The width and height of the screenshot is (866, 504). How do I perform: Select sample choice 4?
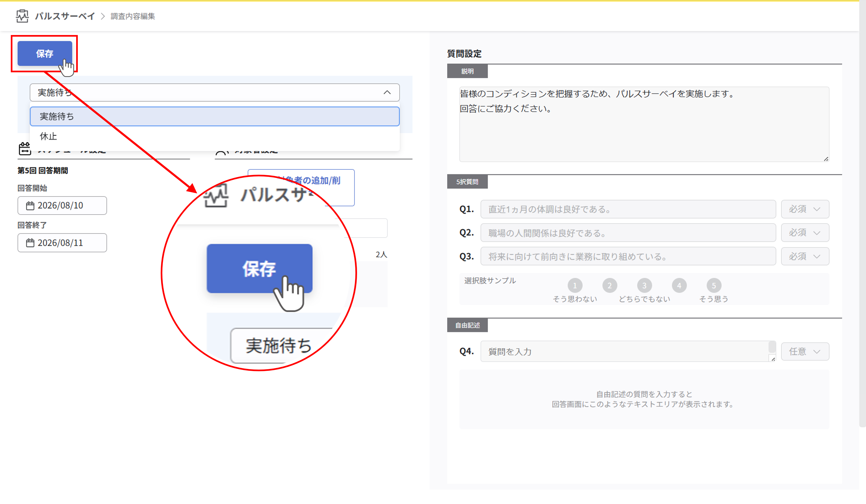coord(679,285)
